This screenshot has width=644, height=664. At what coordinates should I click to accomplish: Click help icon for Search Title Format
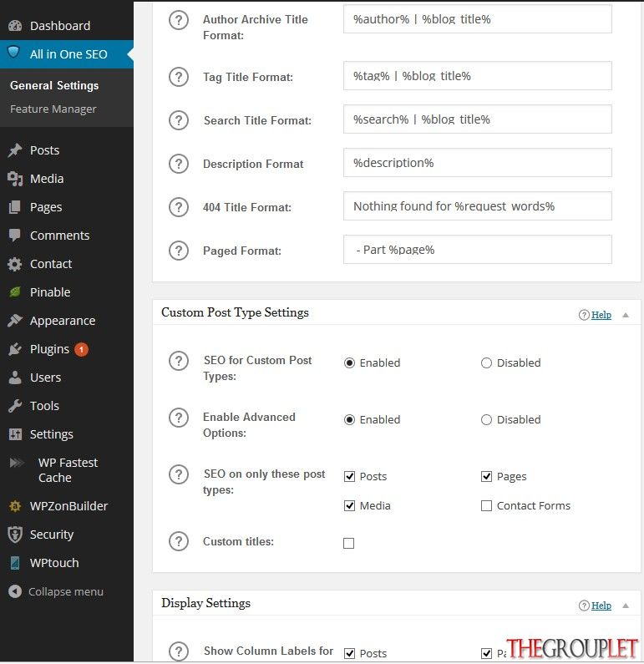coord(179,120)
